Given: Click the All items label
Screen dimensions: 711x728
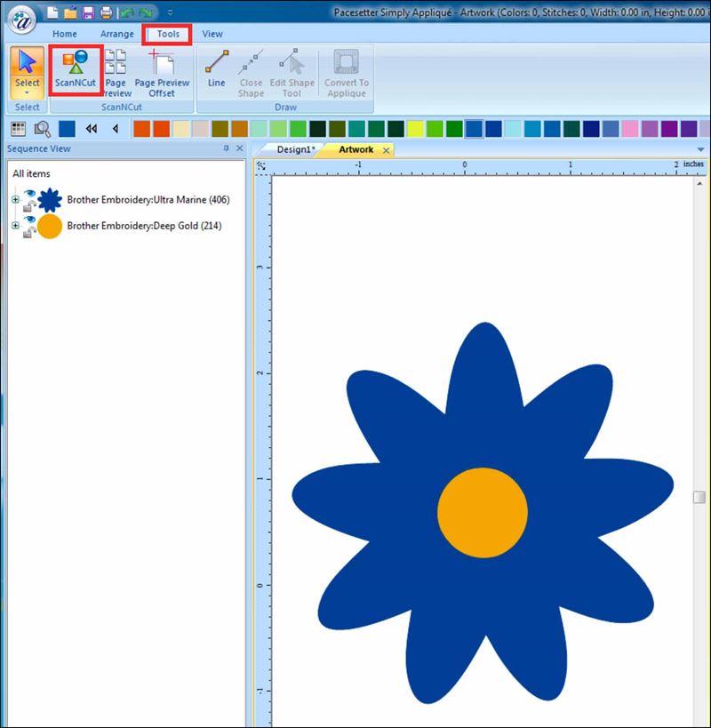Looking at the screenshot, I should 32,173.
